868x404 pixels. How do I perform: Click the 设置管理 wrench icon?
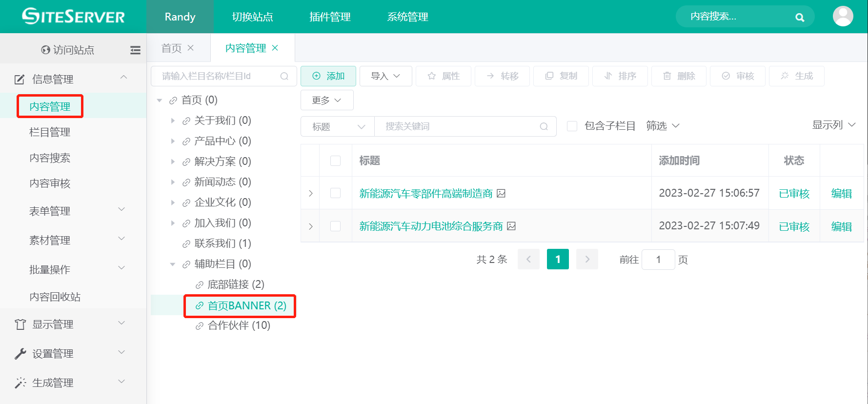point(20,354)
